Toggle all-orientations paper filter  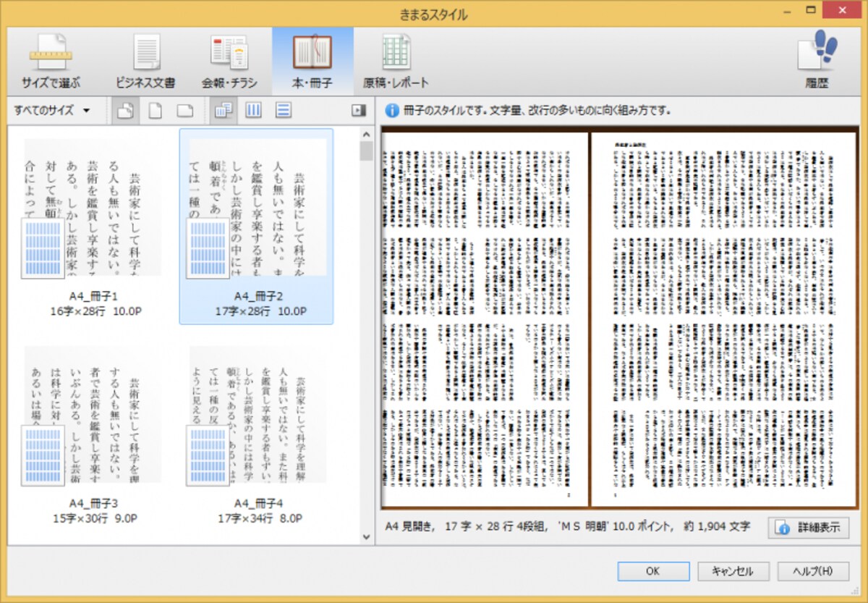point(125,111)
